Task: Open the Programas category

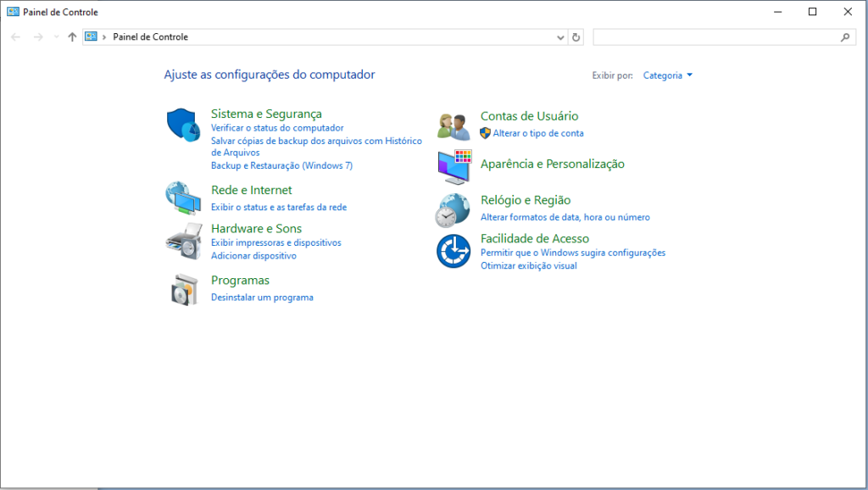Action: coord(240,280)
